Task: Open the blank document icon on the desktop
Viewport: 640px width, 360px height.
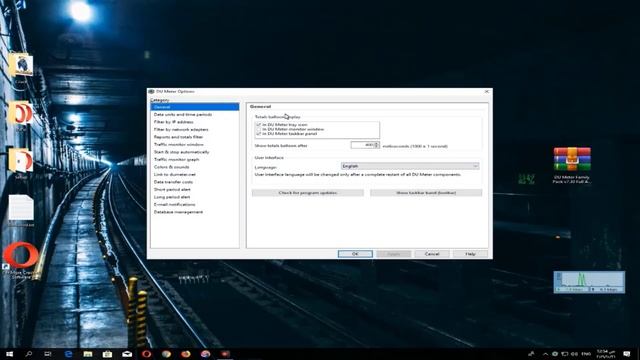Action: (21, 210)
